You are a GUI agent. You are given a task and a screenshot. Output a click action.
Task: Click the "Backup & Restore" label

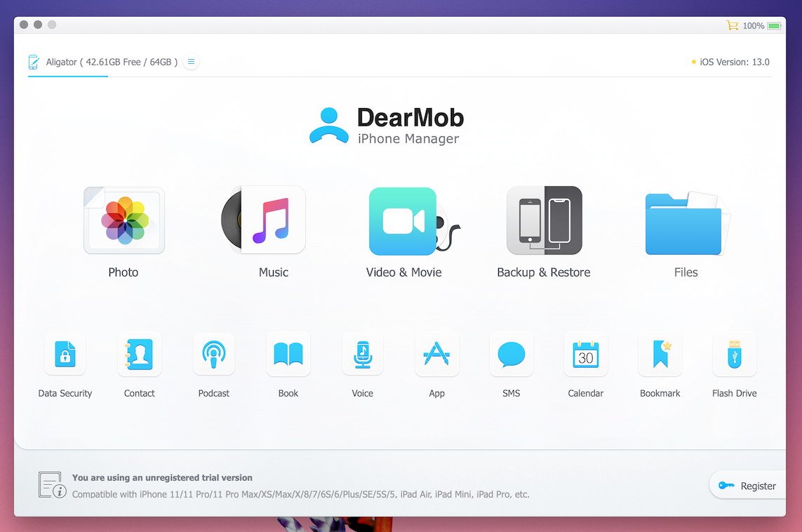[544, 272]
